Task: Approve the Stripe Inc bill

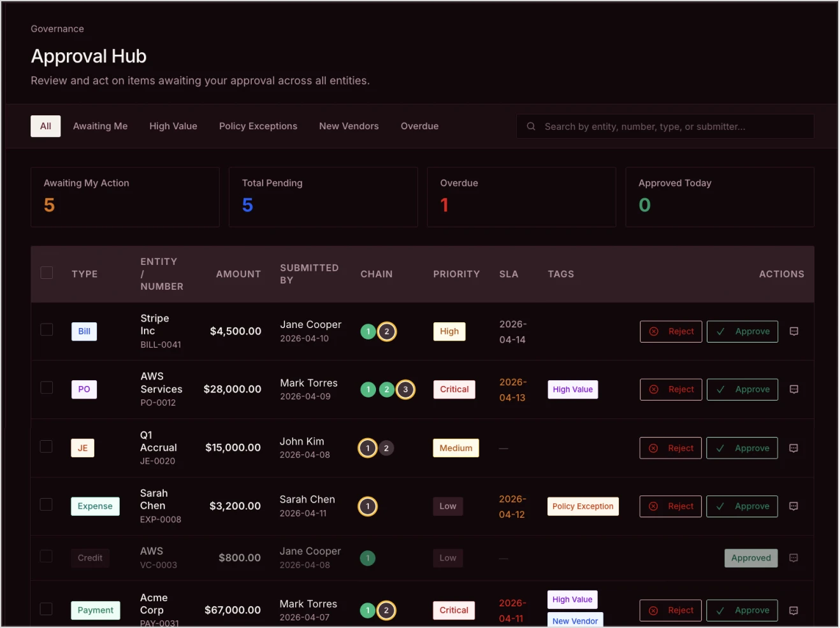Action: tap(742, 331)
